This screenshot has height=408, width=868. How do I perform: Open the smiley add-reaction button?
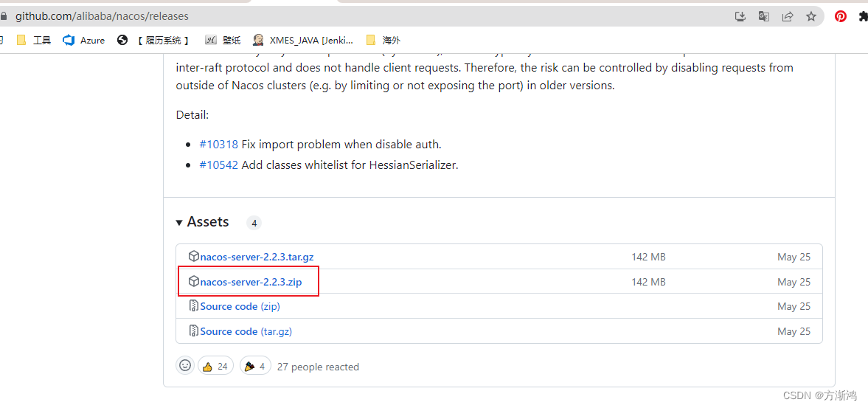pos(185,366)
